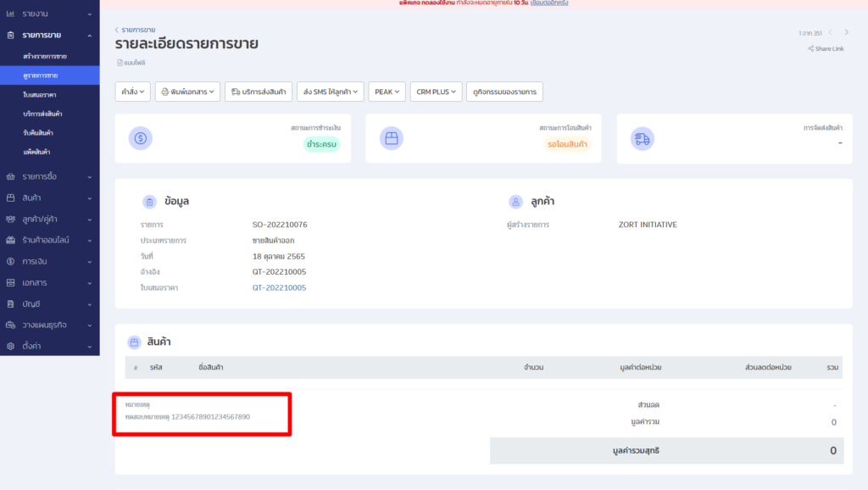Open the QT-202210005 quotation link
The height and width of the screenshot is (490, 868).
point(279,287)
